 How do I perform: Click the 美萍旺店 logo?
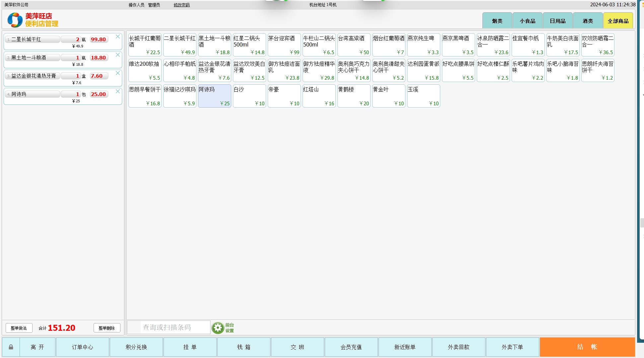click(33, 20)
